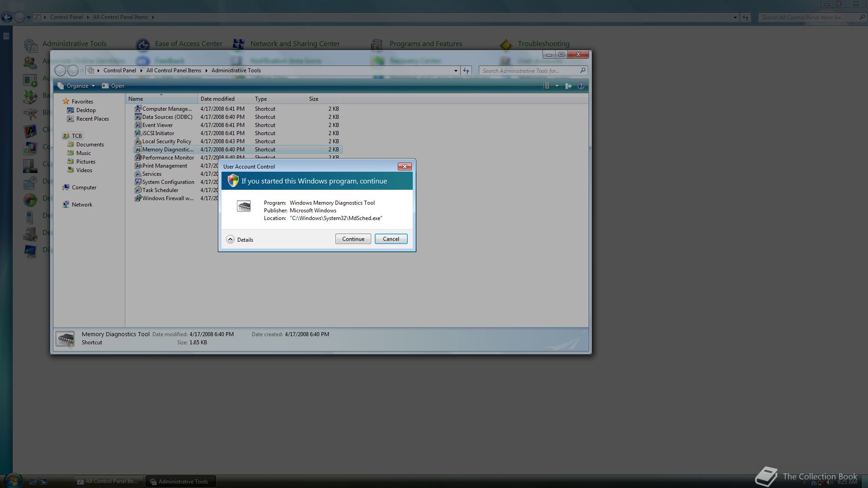Image resolution: width=868 pixels, height=488 pixels.
Task: Change view with the Views icon
Action: 546,86
